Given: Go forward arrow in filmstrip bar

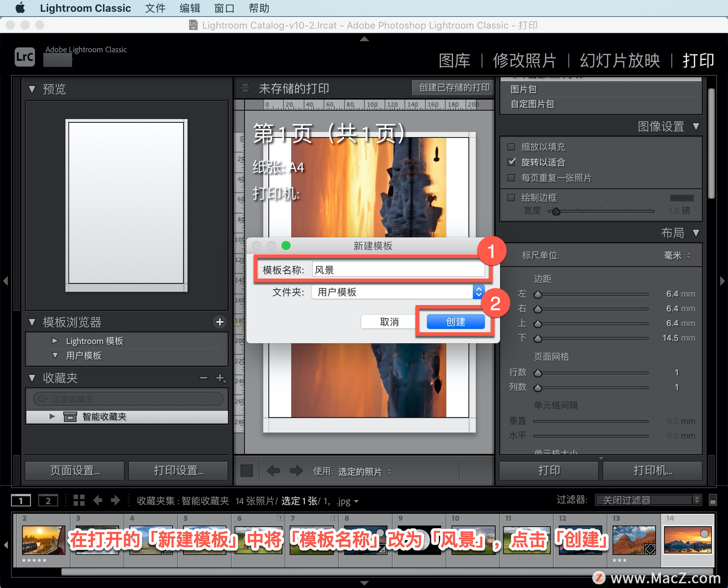Looking at the screenshot, I should pyautogui.click(x=115, y=500).
